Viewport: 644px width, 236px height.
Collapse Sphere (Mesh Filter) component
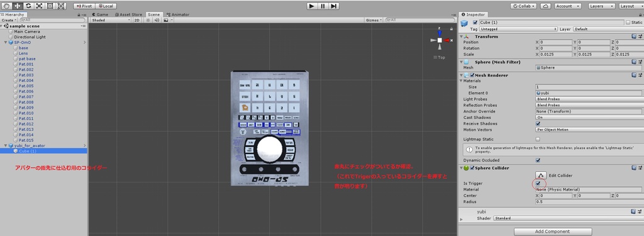pyautogui.click(x=462, y=62)
